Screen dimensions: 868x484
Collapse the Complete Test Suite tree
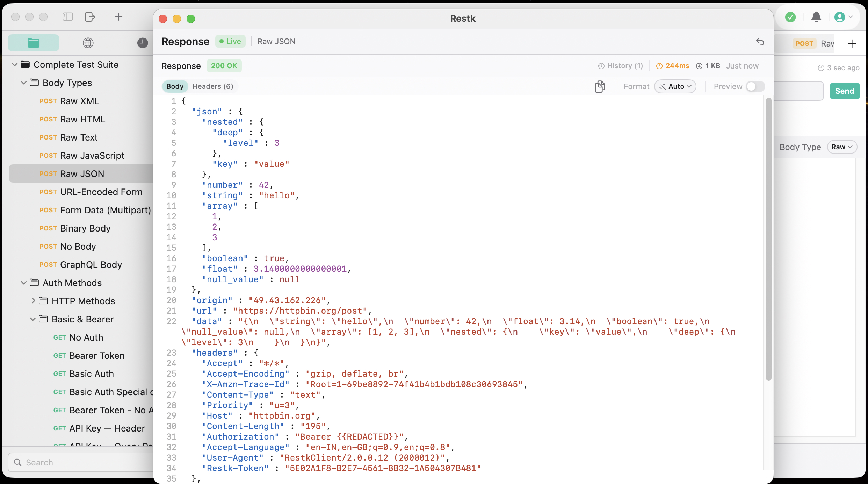click(15, 64)
